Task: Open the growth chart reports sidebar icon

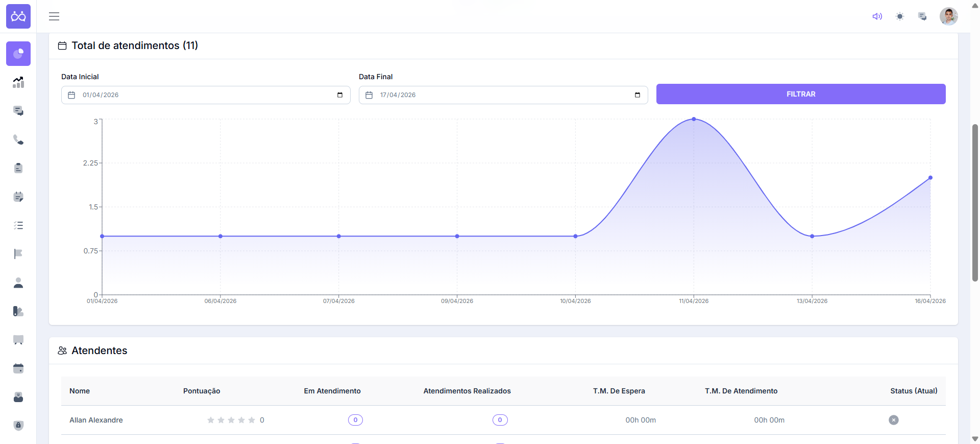Action: point(18,82)
